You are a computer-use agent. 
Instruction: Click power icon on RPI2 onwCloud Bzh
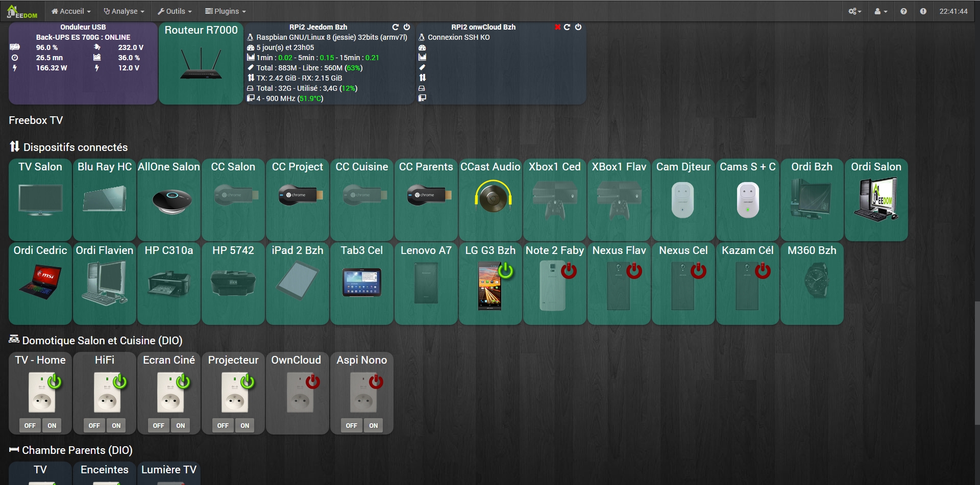(x=578, y=27)
